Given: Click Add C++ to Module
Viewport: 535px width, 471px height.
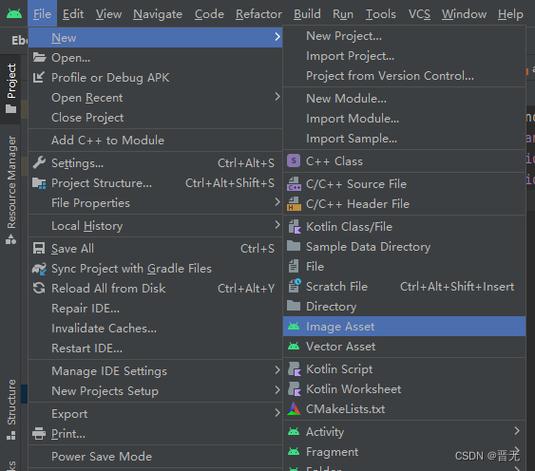Looking at the screenshot, I should pyautogui.click(x=155, y=140).
